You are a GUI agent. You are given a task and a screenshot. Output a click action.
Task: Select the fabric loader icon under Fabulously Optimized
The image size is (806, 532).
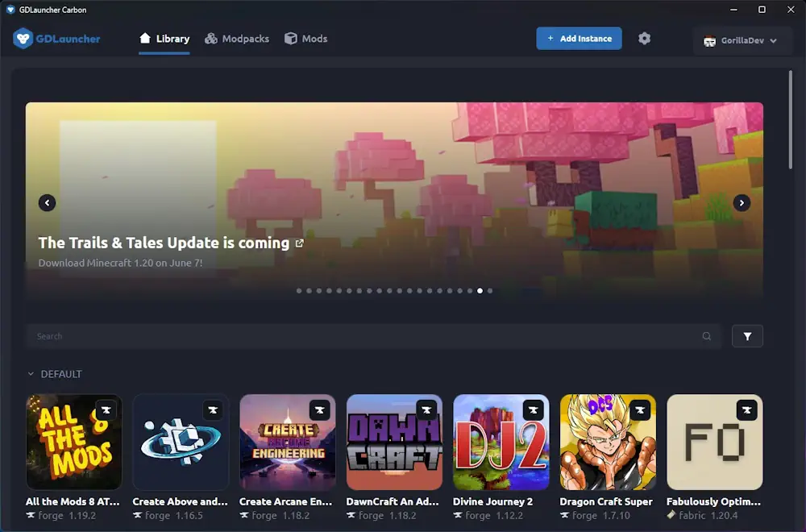click(x=671, y=515)
